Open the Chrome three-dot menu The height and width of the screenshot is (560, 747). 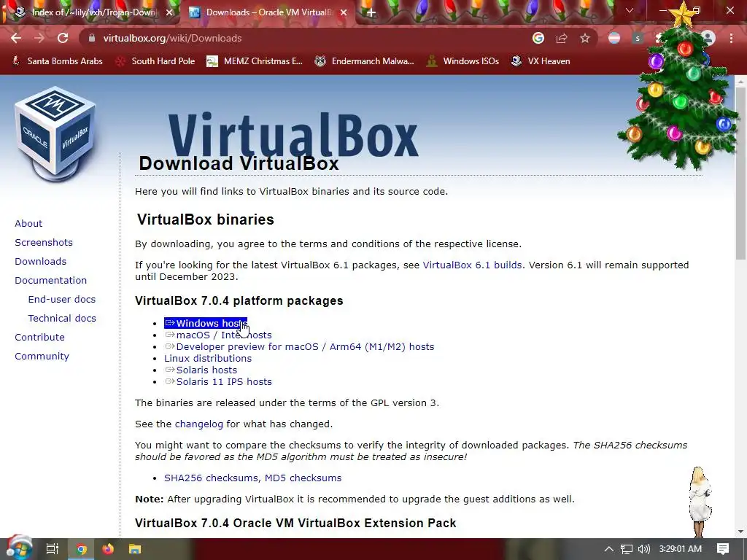(731, 38)
